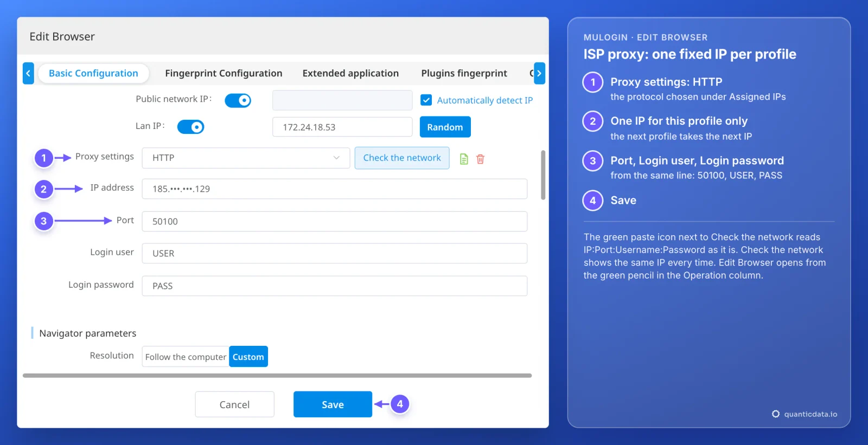Click the IP address input field
The image size is (868, 445).
coord(335,189)
